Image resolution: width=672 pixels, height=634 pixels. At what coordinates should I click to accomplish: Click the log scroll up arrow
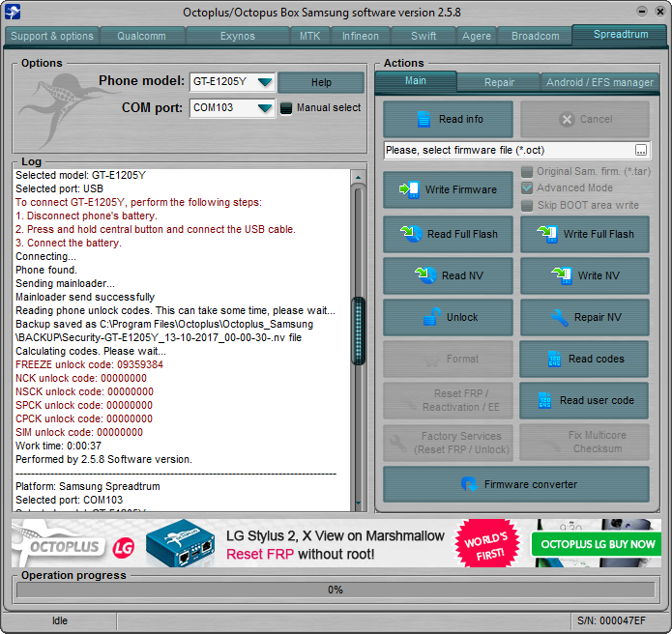pyautogui.click(x=358, y=177)
